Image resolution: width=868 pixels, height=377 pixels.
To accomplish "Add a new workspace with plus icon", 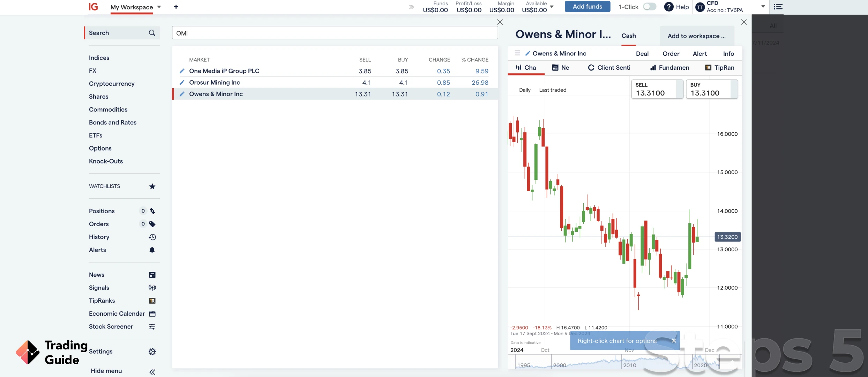I will click(176, 7).
